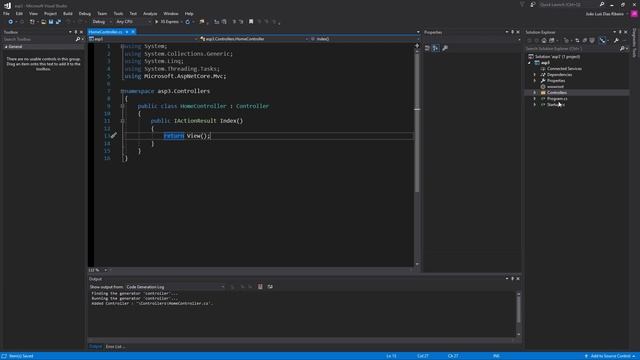Click the Navigate Backward toolbar icon
The height and width of the screenshot is (360, 640).
coord(10,22)
